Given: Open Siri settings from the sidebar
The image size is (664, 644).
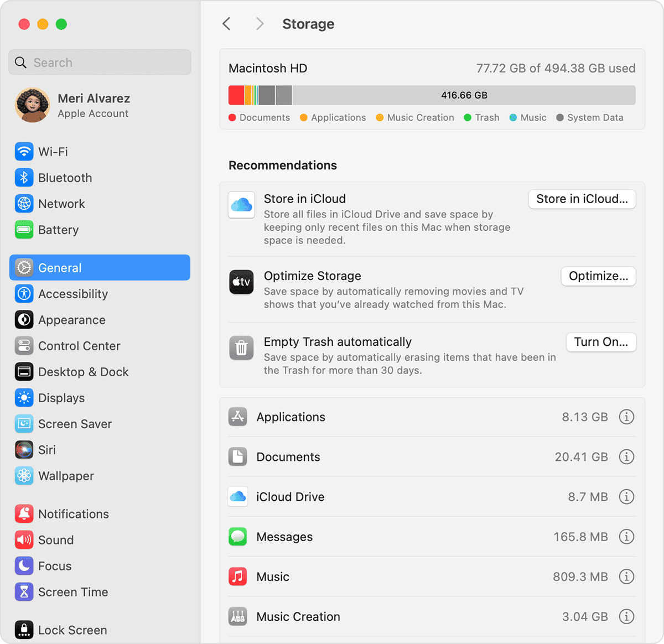Looking at the screenshot, I should (47, 450).
